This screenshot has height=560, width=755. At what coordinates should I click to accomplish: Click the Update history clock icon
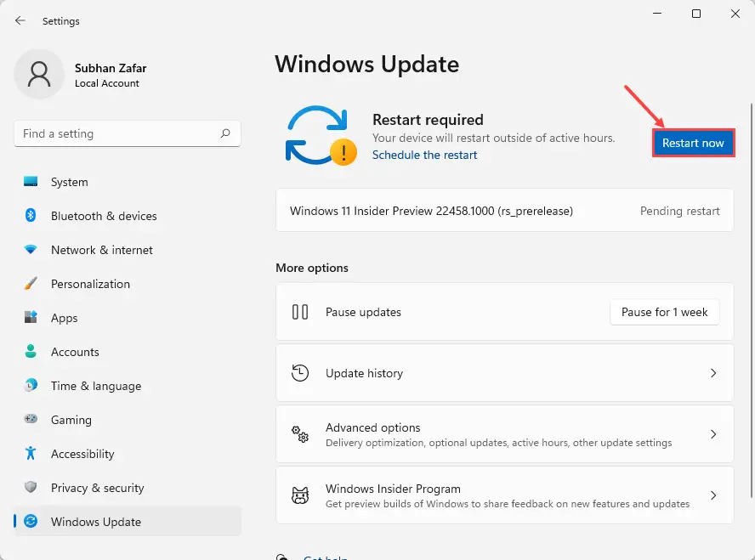(300, 373)
